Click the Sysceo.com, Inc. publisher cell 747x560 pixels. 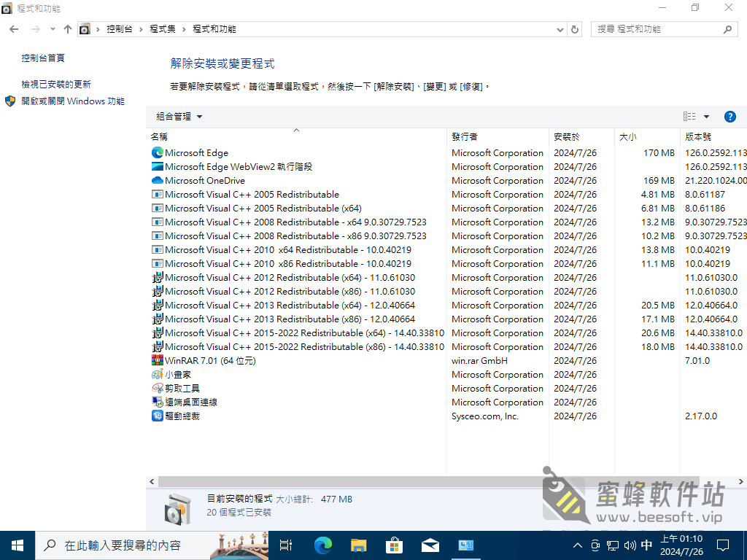[x=484, y=416]
